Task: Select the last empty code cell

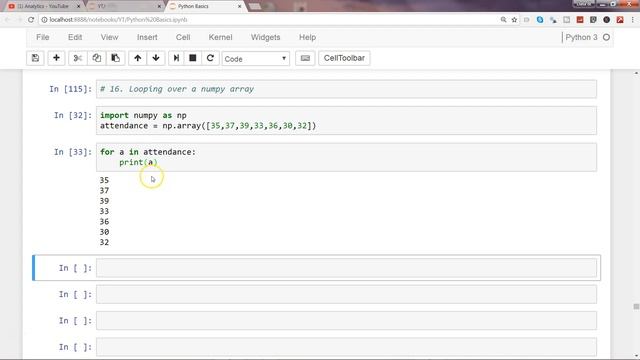Action: click(x=346, y=347)
